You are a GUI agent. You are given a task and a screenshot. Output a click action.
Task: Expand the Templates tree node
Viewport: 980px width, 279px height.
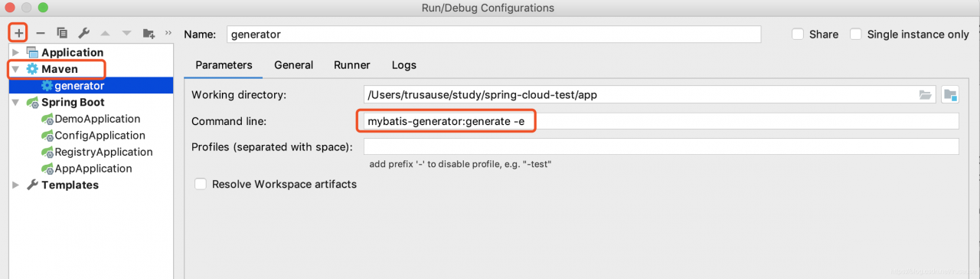[16, 185]
